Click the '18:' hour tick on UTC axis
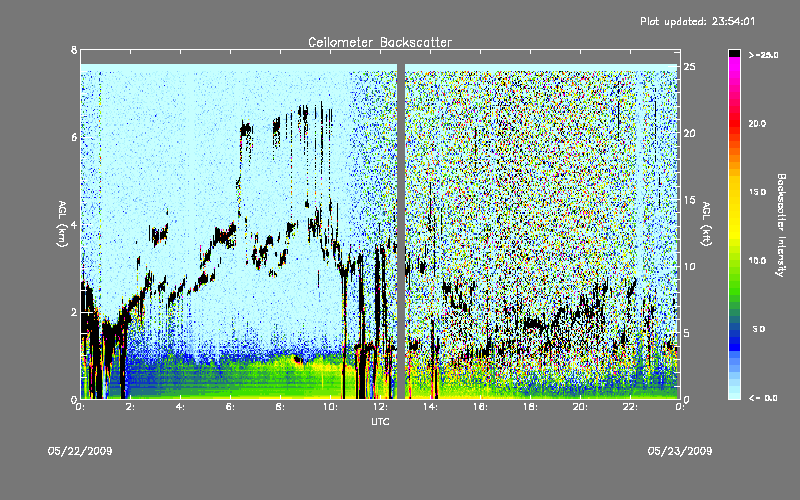This screenshot has height=500, width=800. [530, 407]
